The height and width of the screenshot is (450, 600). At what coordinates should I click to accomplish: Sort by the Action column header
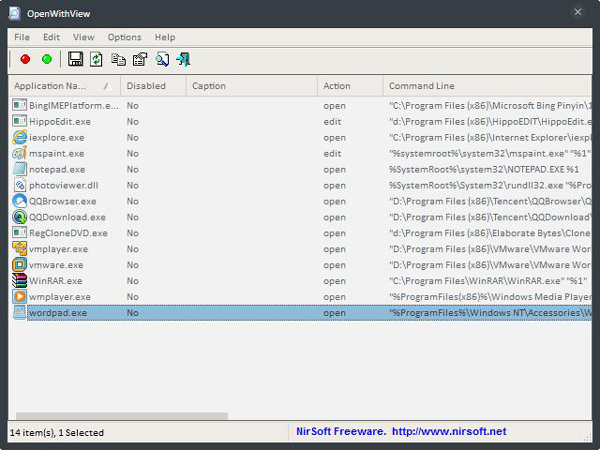click(350, 86)
